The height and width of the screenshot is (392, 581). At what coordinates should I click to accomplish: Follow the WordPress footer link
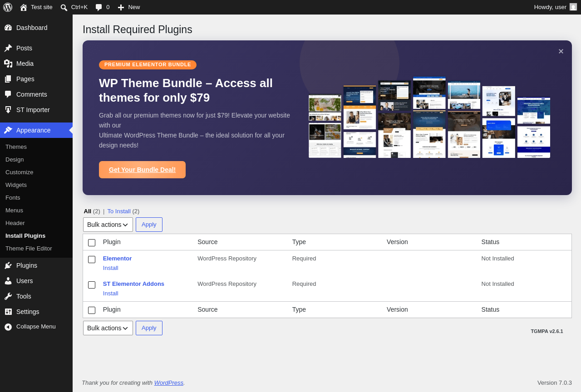click(x=169, y=382)
